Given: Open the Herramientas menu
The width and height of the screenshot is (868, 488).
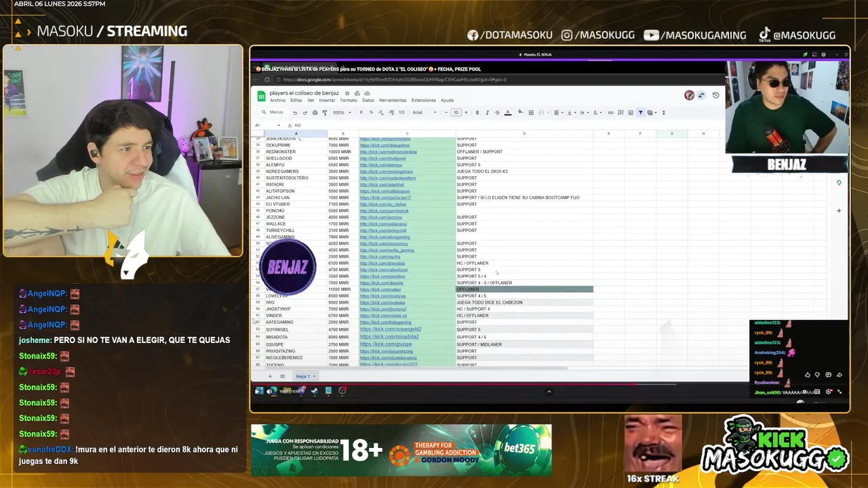Looking at the screenshot, I should (x=393, y=100).
